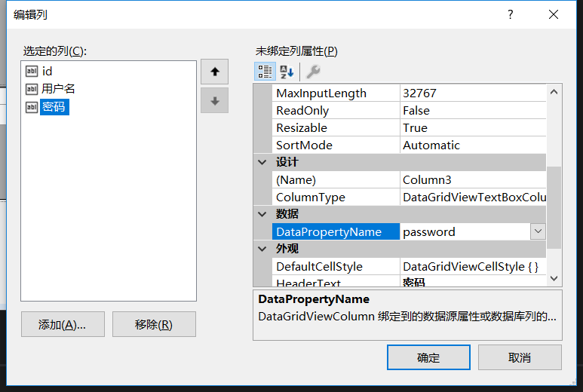Screen dimensions: 583x392
Task: Select 用户名 in column list
Action: pyautogui.click(x=58, y=89)
